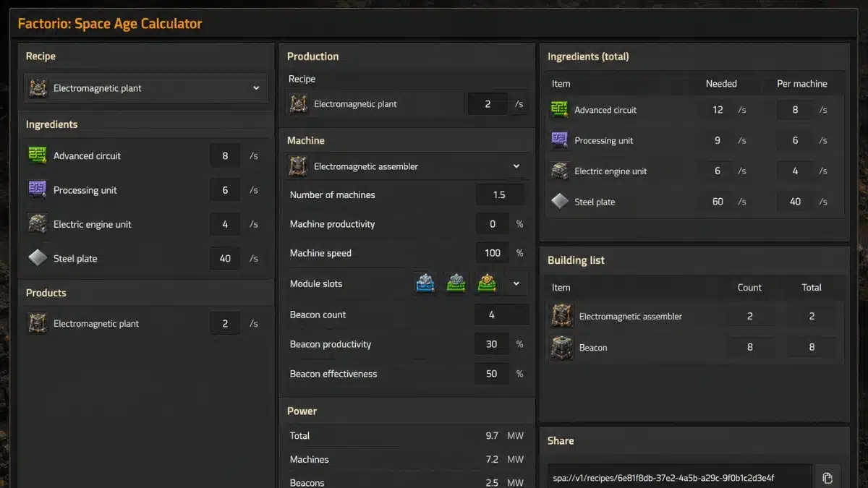Edit Processing unit rate field showing 6
Screen dimensions: 868x488
pyautogui.click(x=225, y=190)
